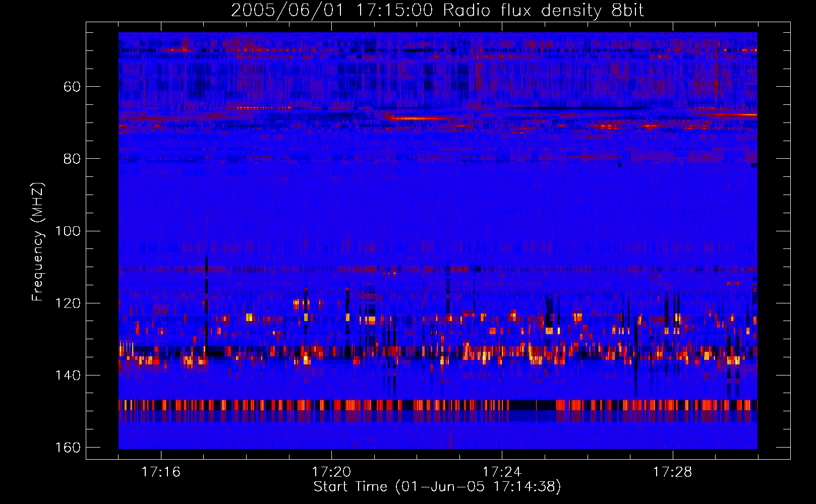Image resolution: width=816 pixels, height=504 pixels.
Task: Click the 80 frequency tick label
Action: [72, 159]
